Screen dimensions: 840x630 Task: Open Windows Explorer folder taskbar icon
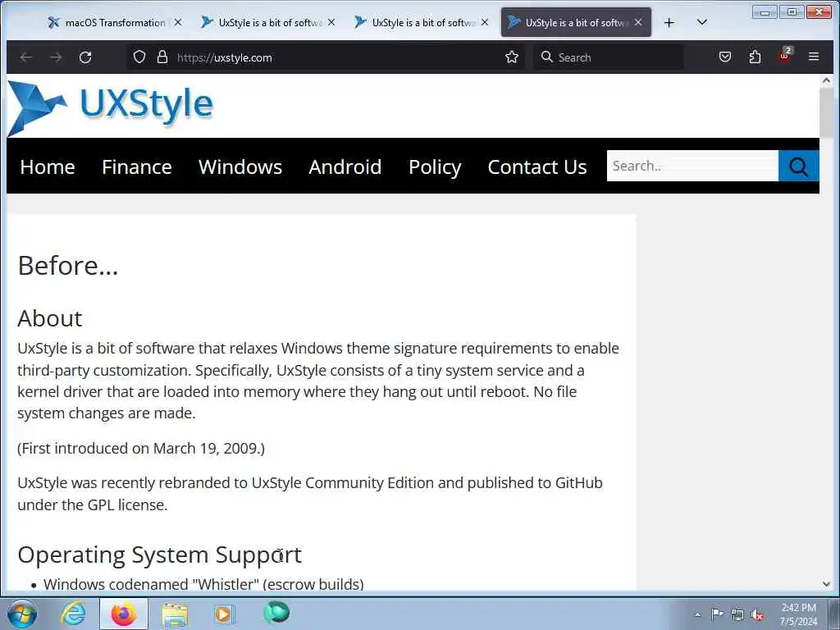(x=175, y=614)
